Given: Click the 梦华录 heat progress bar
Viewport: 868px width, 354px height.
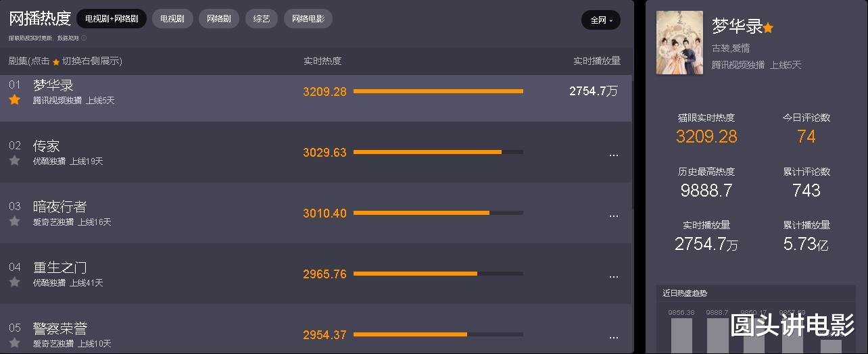Looking at the screenshot, I should (438, 91).
